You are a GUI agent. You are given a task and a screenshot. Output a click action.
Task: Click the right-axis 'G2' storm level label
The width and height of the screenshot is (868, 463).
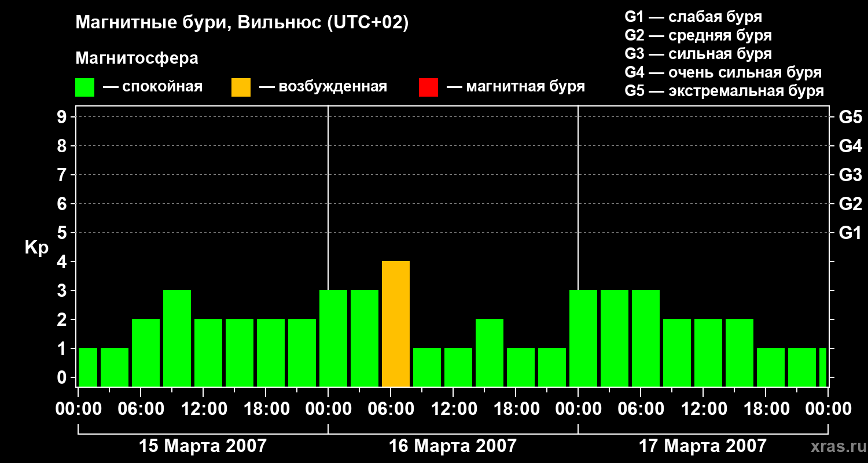850,204
